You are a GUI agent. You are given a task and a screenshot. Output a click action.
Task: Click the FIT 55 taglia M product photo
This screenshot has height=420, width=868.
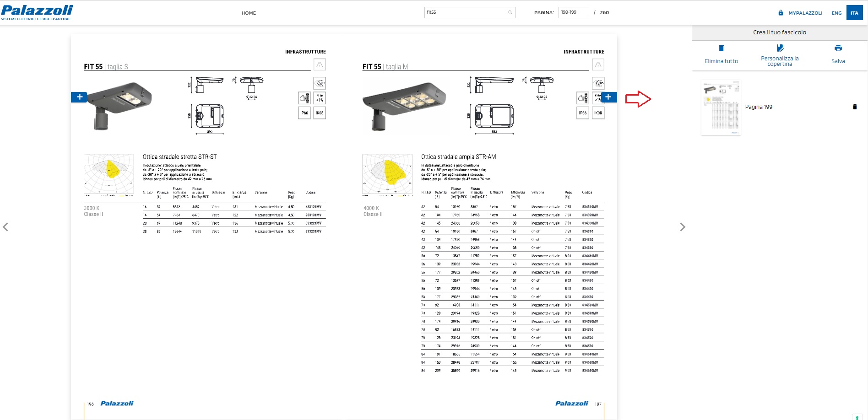(405, 106)
